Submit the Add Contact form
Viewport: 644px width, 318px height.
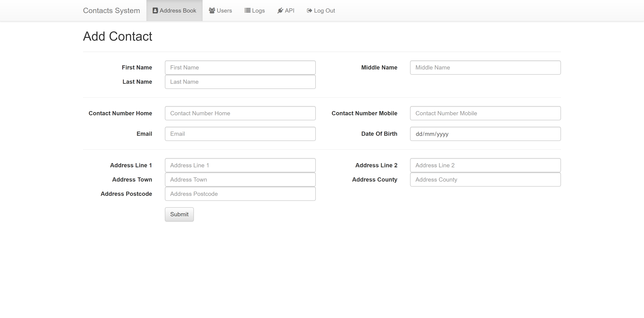(x=179, y=214)
